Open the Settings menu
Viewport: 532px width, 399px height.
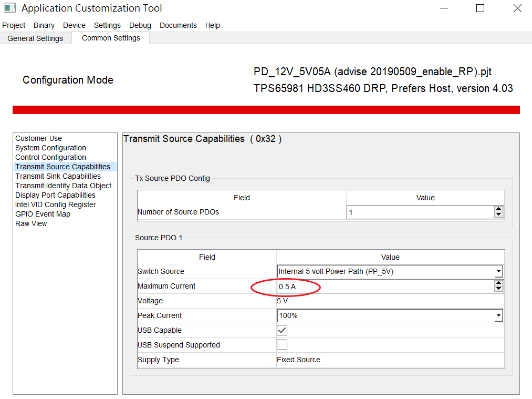coord(107,25)
